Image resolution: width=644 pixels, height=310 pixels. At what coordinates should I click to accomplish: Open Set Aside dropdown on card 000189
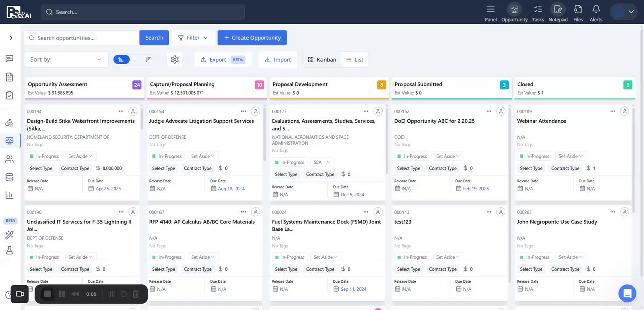(571, 156)
